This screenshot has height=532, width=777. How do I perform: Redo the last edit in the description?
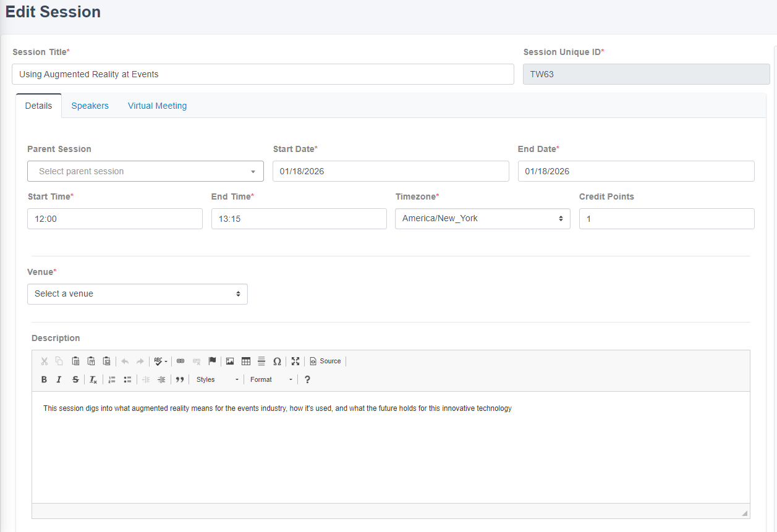coord(140,361)
